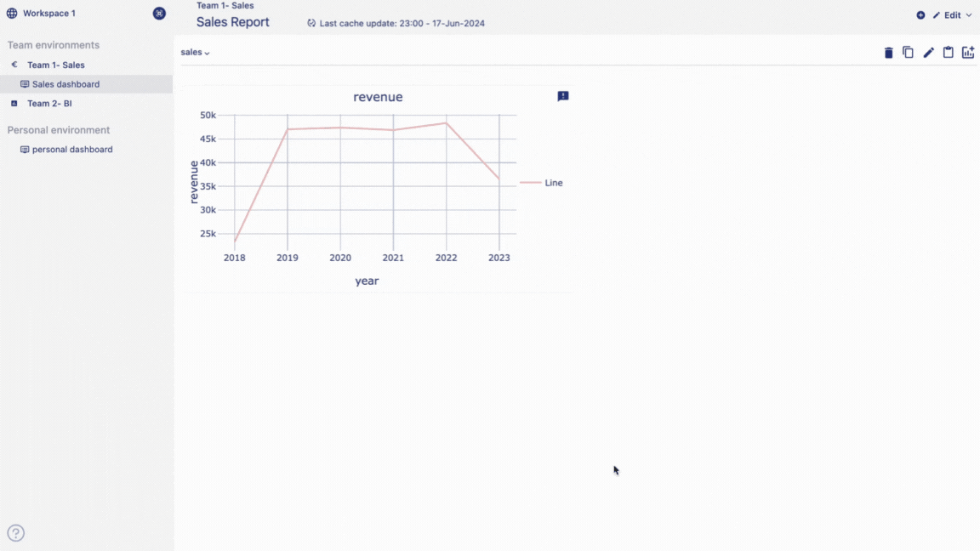
Task: Click the plus circle add icon
Action: pos(920,15)
